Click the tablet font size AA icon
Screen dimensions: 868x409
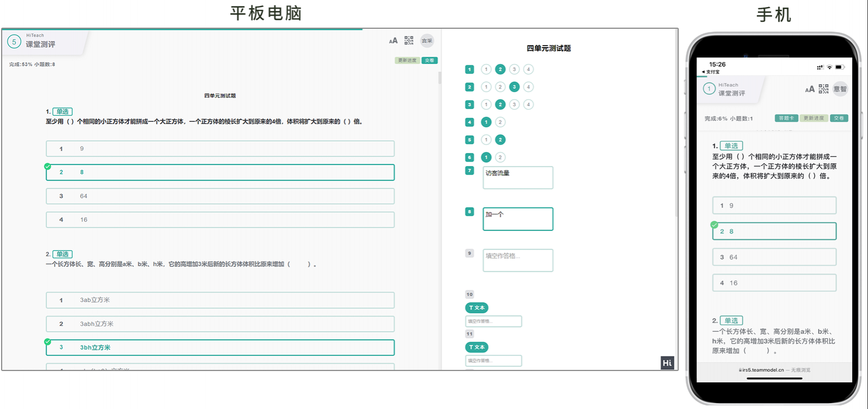[393, 41]
